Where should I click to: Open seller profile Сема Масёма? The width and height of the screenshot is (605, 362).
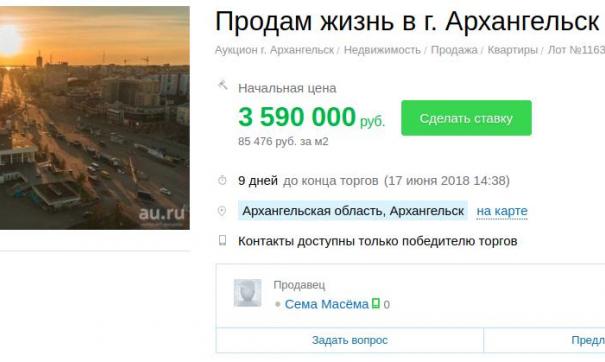tap(326, 304)
